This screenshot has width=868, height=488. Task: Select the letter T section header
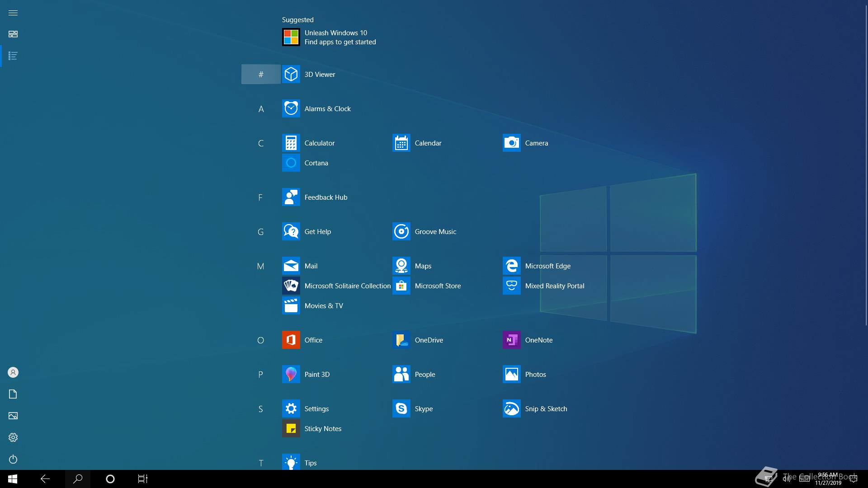(x=261, y=463)
